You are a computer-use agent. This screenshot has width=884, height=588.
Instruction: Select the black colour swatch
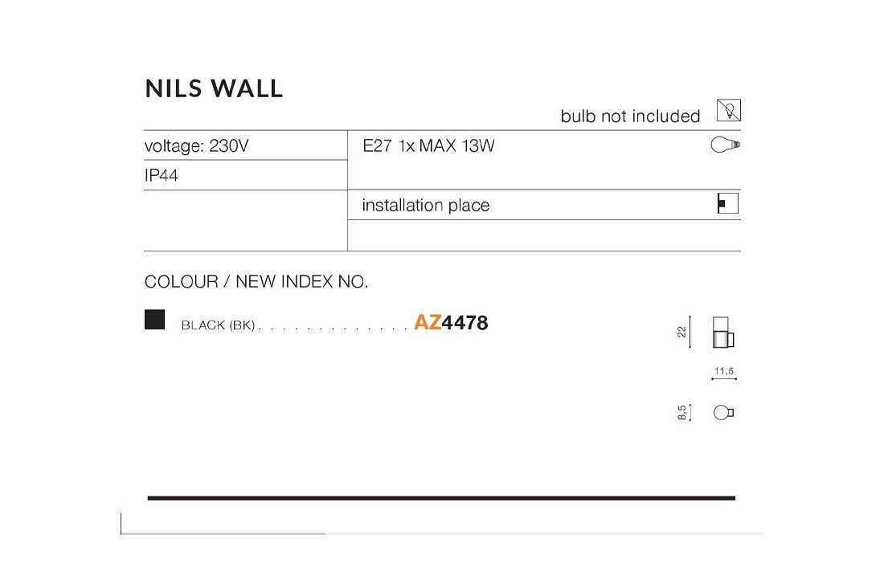point(154,319)
